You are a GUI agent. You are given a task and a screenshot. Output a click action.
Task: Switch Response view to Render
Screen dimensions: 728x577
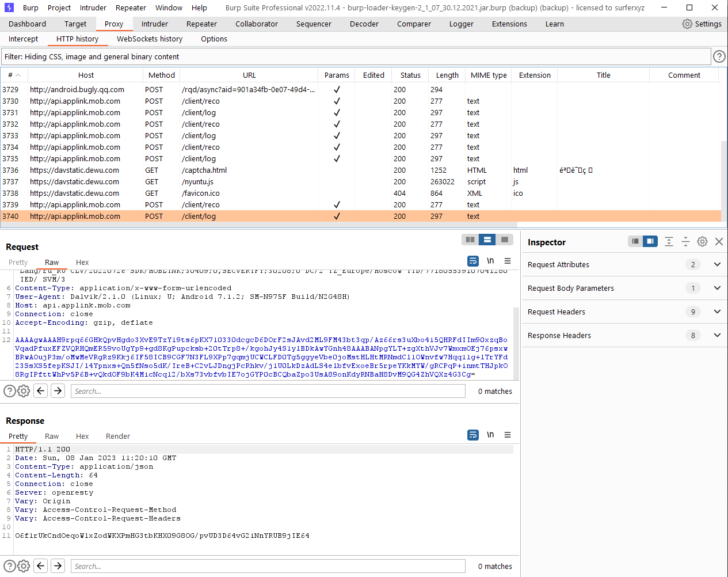118,436
